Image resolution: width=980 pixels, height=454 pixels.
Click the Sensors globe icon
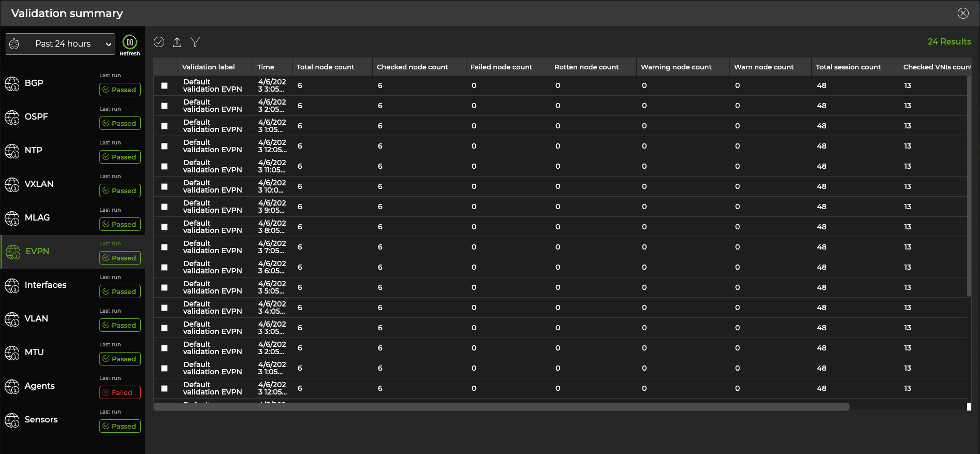tap(12, 420)
